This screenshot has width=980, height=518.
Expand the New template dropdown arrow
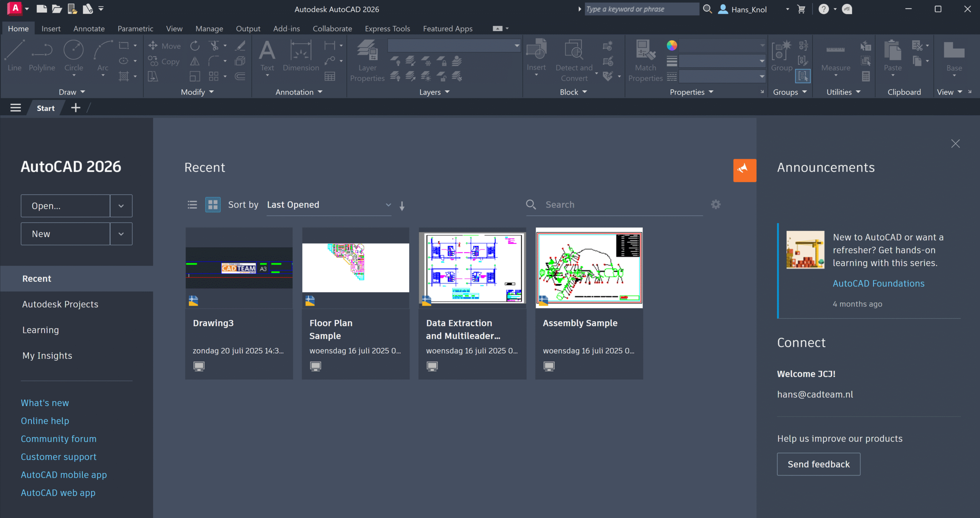click(x=121, y=234)
